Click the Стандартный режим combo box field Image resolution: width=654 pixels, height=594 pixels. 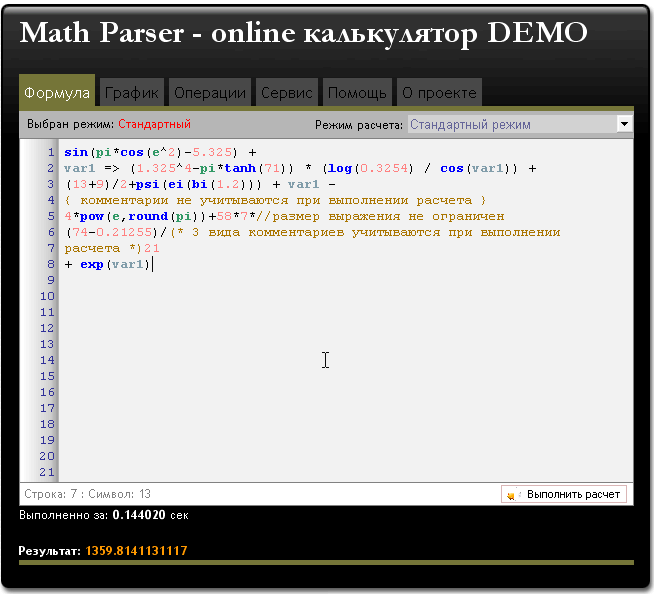[510, 125]
